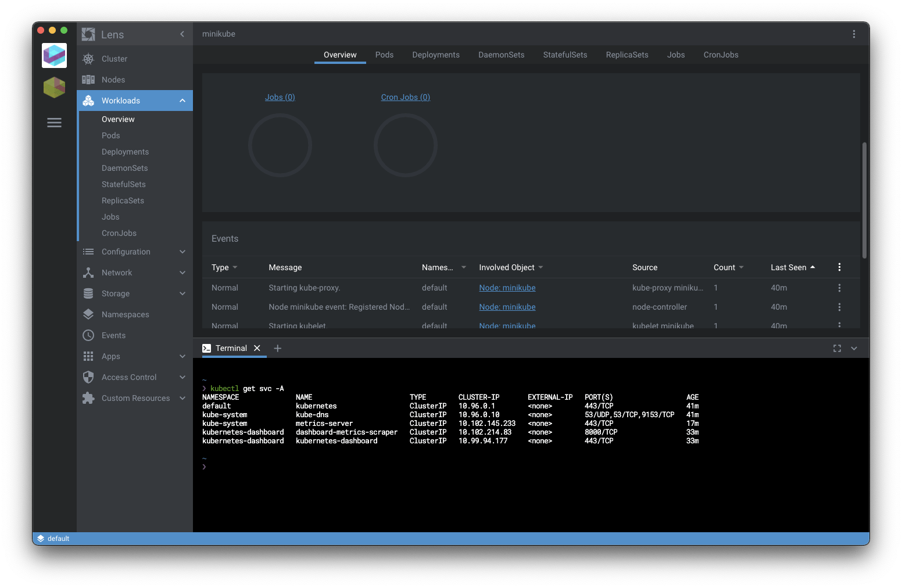Select StatefulSets in the sidebar
The image size is (902, 588).
click(124, 184)
